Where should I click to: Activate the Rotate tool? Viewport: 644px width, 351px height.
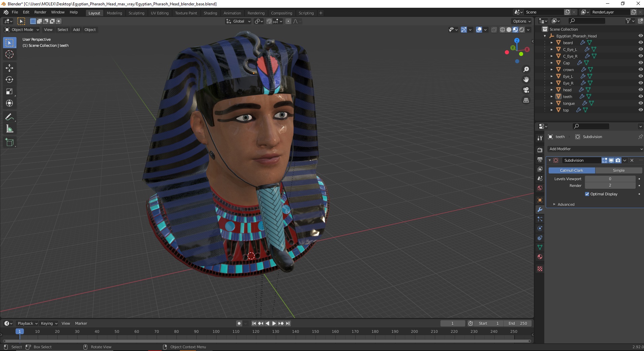point(9,80)
